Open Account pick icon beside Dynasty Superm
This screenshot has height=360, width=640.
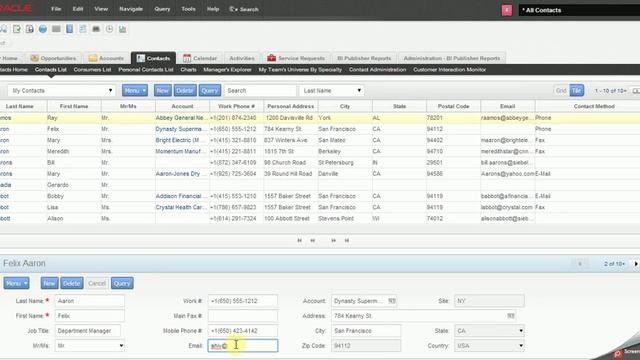click(392, 301)
